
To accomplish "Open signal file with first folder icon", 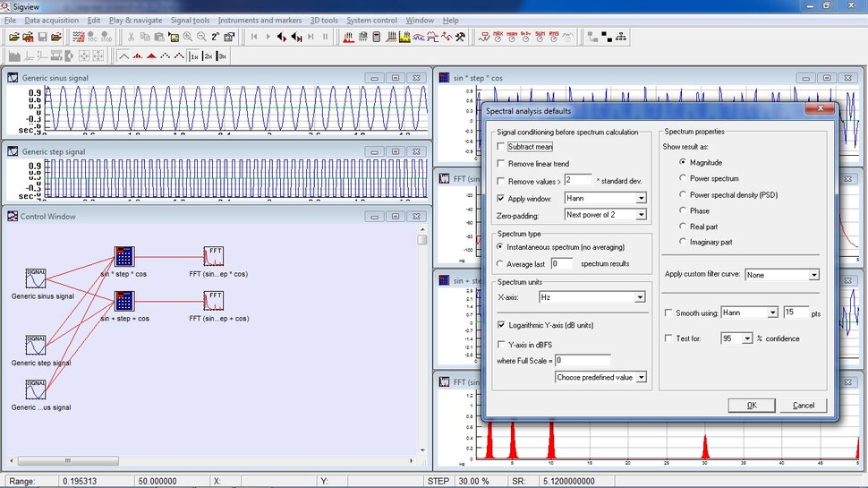I will (13, 37).
